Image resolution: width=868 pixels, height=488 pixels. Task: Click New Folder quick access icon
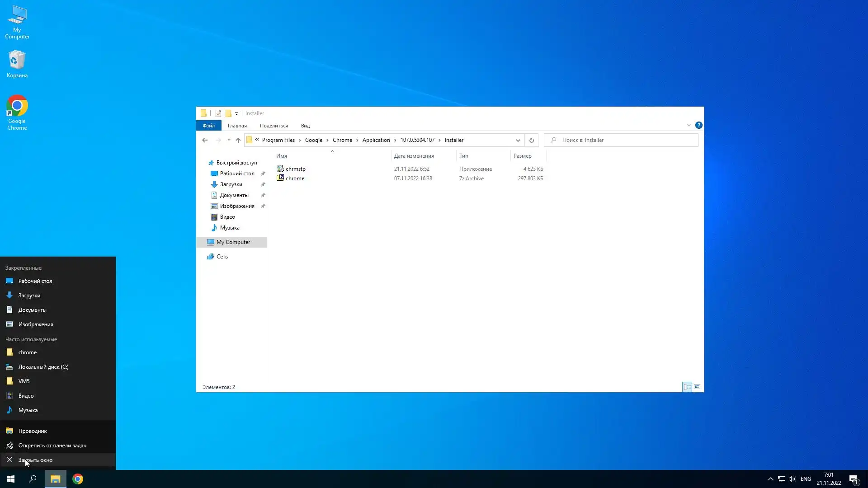(228, 113)
